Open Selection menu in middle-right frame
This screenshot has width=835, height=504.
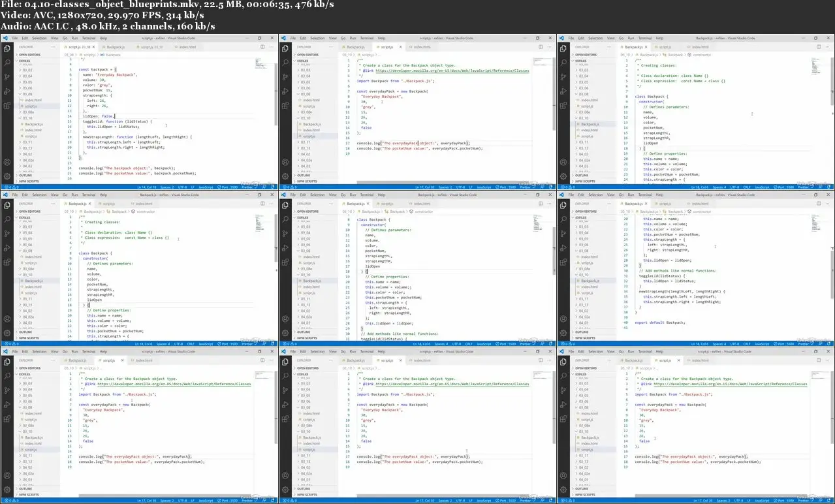[x=595, y=195]
